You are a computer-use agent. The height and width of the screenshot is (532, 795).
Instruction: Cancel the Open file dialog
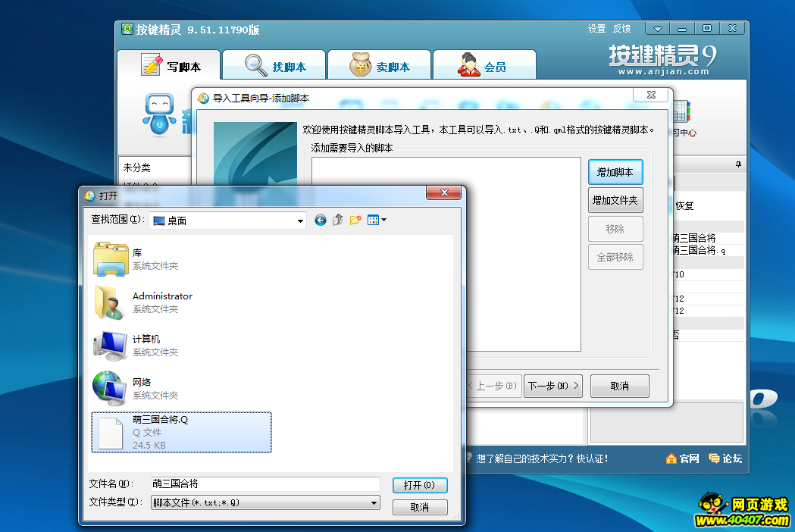(x=420, y=507)
